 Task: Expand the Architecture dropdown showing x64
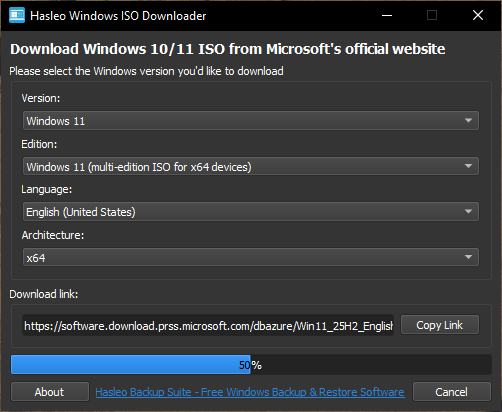[x=251, y=257]
